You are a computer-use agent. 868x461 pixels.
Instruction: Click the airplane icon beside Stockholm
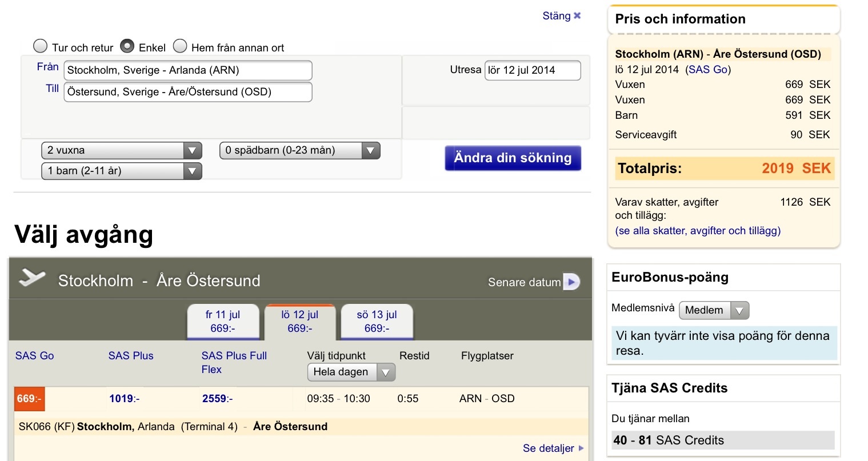click(x=32, y=278)
